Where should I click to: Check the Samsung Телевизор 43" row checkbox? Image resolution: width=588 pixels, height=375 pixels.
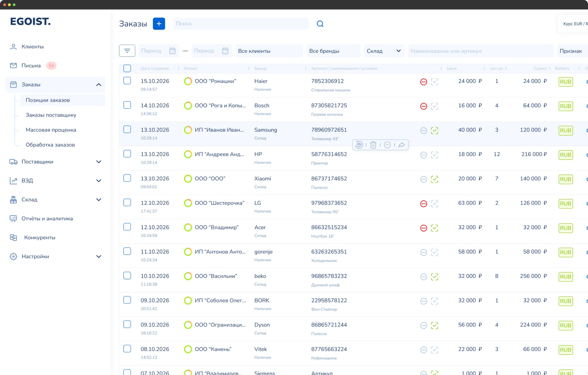pyautogui.click(x=127, y=130)
